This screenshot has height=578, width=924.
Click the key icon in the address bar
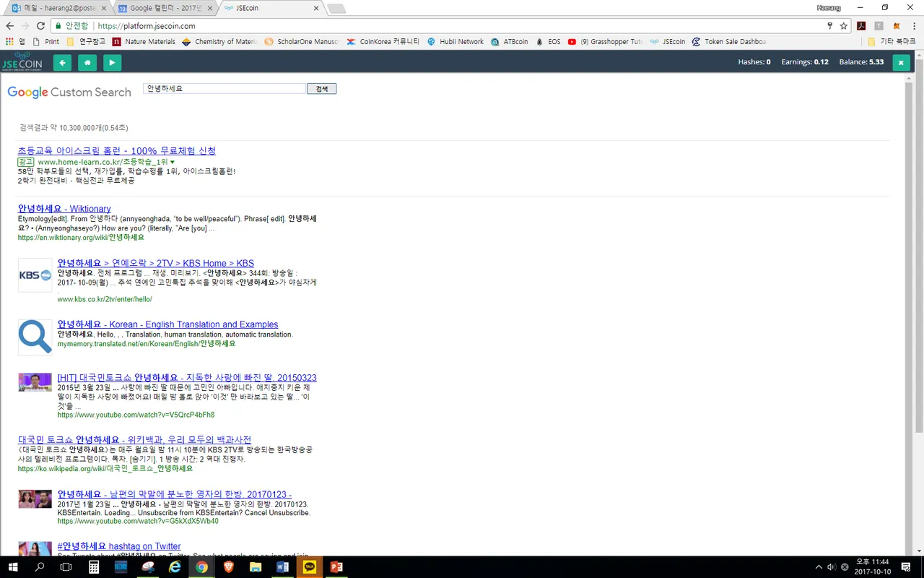[829, 26]
